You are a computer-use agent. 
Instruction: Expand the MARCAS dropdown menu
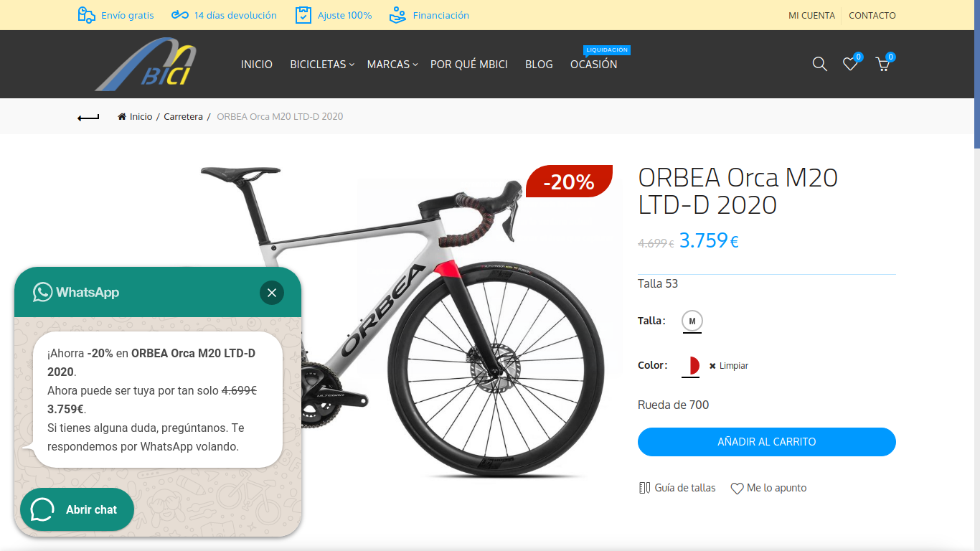point(392,65)
